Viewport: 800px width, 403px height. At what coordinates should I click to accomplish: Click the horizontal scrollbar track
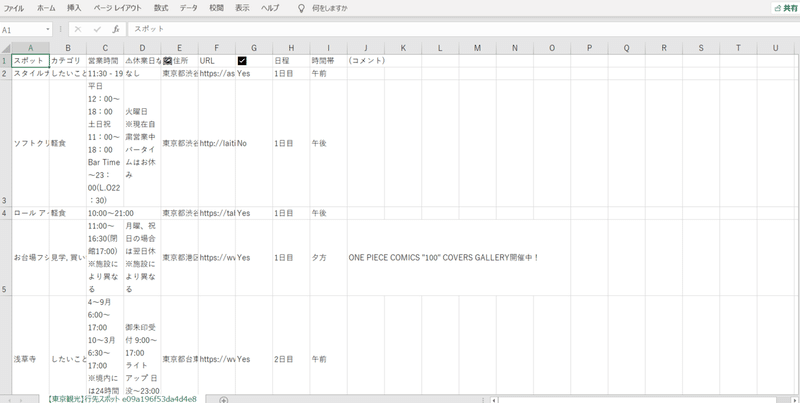[x=643, y=399]
